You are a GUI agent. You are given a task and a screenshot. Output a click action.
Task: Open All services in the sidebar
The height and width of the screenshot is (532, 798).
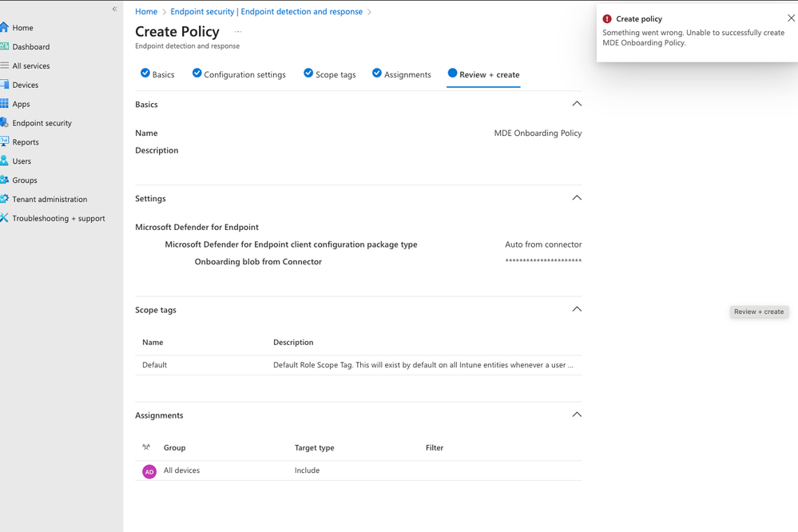31,66
